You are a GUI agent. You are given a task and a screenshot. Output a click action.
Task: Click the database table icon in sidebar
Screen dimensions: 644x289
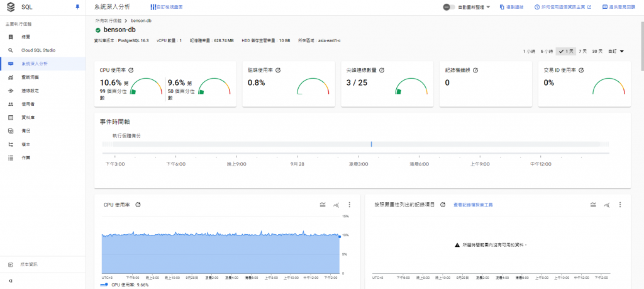[x=11, y=118]
